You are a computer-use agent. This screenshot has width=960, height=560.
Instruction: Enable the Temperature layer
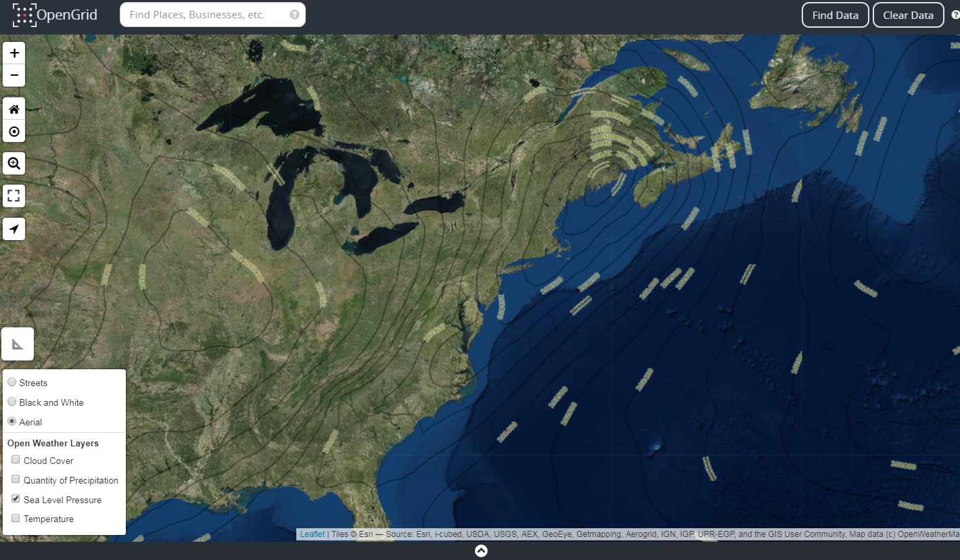(16, 518)
